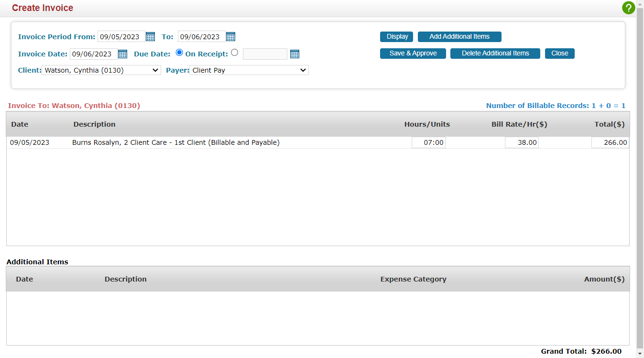Open the Invoice Period From calendar picker
The width and height of the screenshot is (644, 358).
click(150, 36)
